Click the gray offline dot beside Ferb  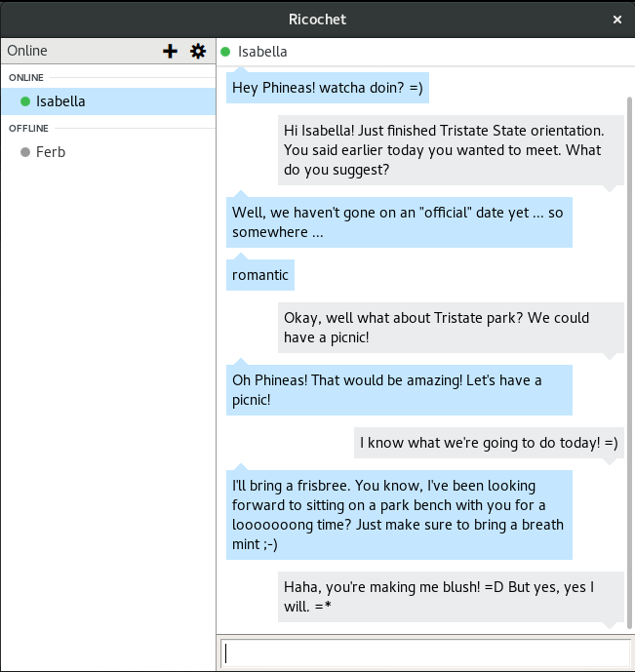(x=25, y=152)
